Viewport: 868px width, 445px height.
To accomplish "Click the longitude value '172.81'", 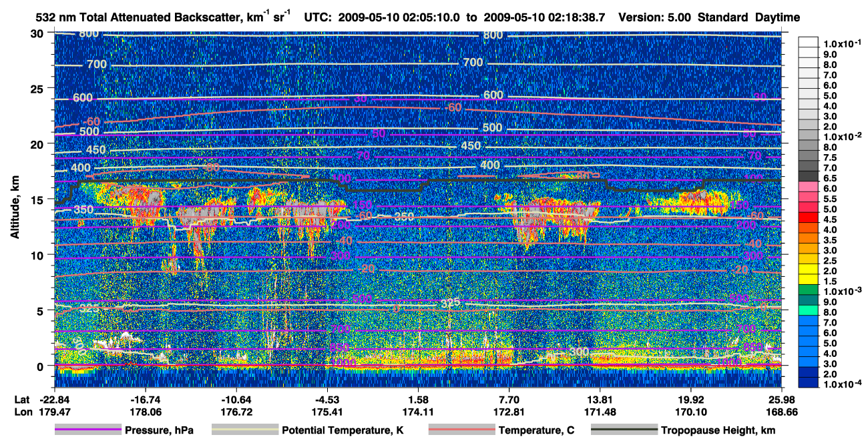I will [x=509, y=412].
